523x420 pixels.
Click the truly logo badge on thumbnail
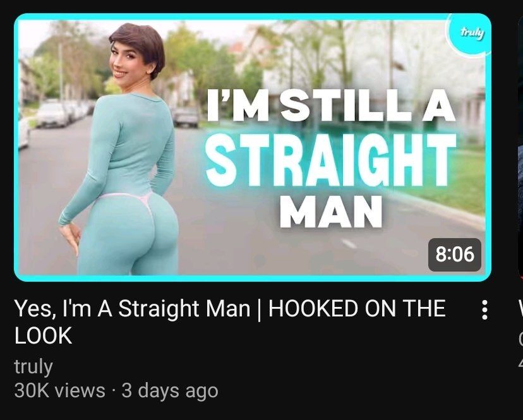[471, 33]
